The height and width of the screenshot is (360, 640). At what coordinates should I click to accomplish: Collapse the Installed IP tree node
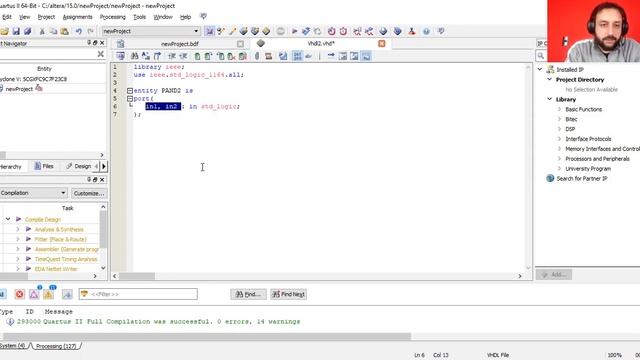[540, 69]
